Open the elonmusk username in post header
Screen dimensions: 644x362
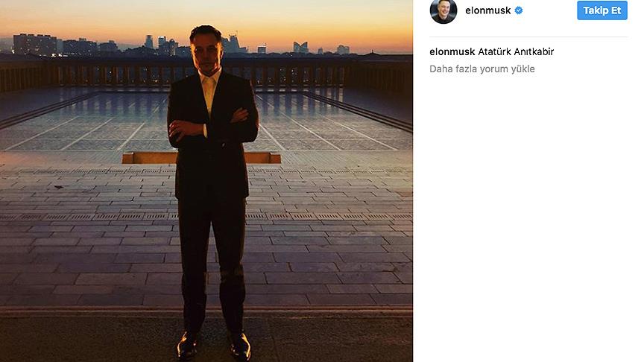pos(487,11)
